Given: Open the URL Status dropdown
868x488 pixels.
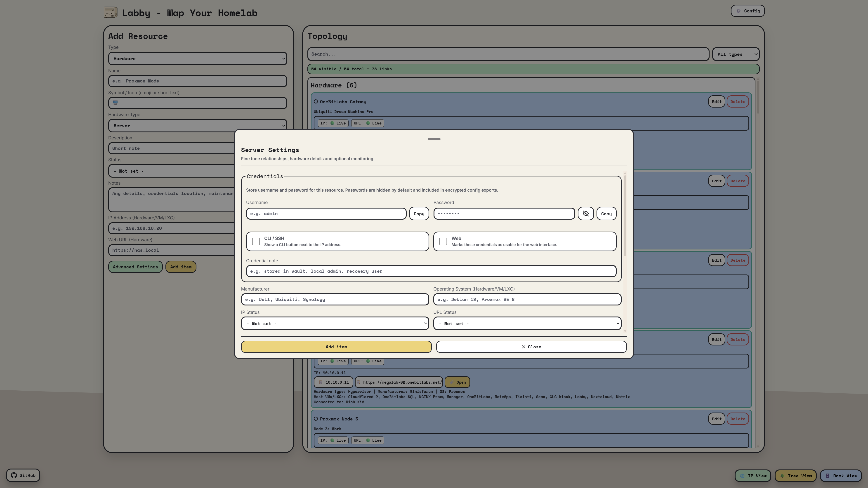Looking at the screenshot, I should pos(527,323).
